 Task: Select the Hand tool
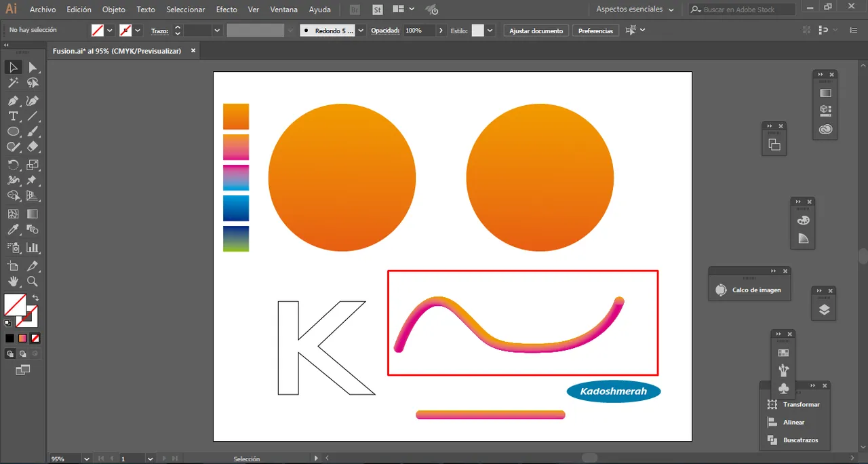(x=13, y=282)
